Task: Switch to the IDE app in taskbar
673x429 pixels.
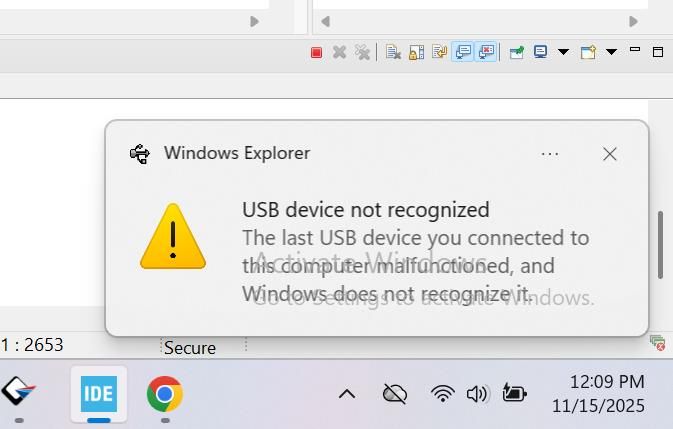Action: [99, 394]
